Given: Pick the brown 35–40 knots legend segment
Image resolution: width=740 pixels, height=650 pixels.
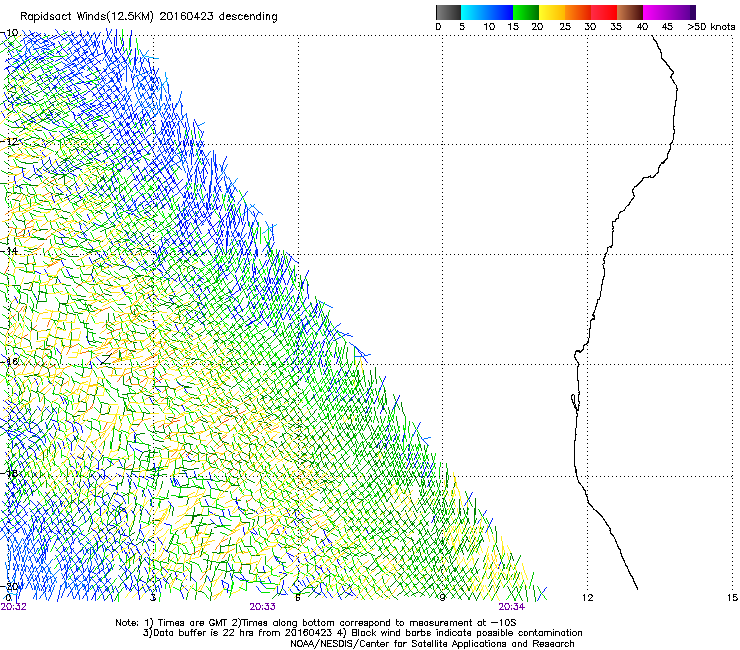Looking at the screenshot, I should point(630,12).
